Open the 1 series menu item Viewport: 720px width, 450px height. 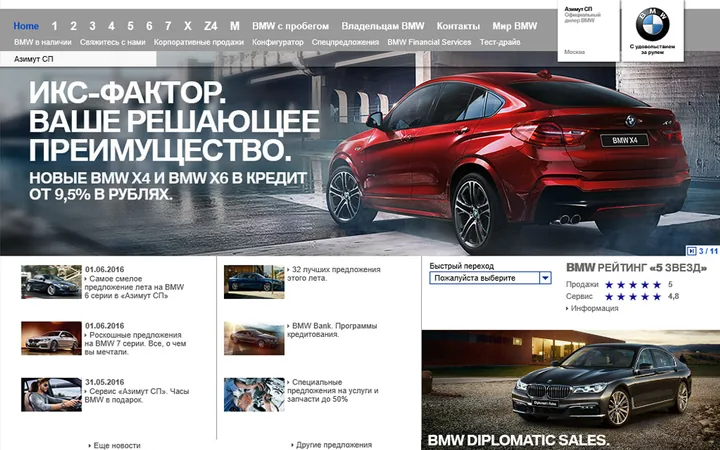coord(55,26)
